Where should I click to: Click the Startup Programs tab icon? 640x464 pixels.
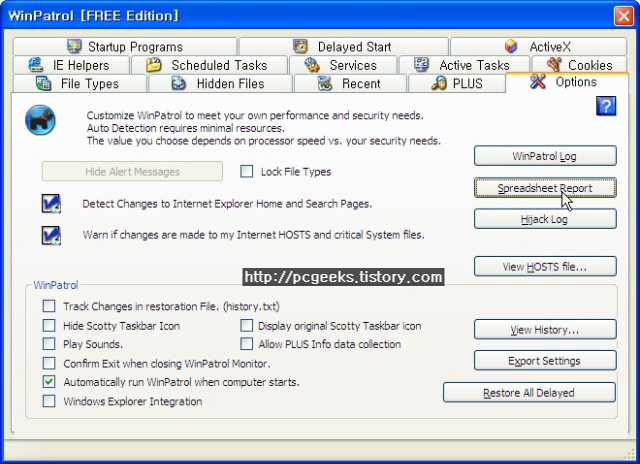click(x=74, y=46)
